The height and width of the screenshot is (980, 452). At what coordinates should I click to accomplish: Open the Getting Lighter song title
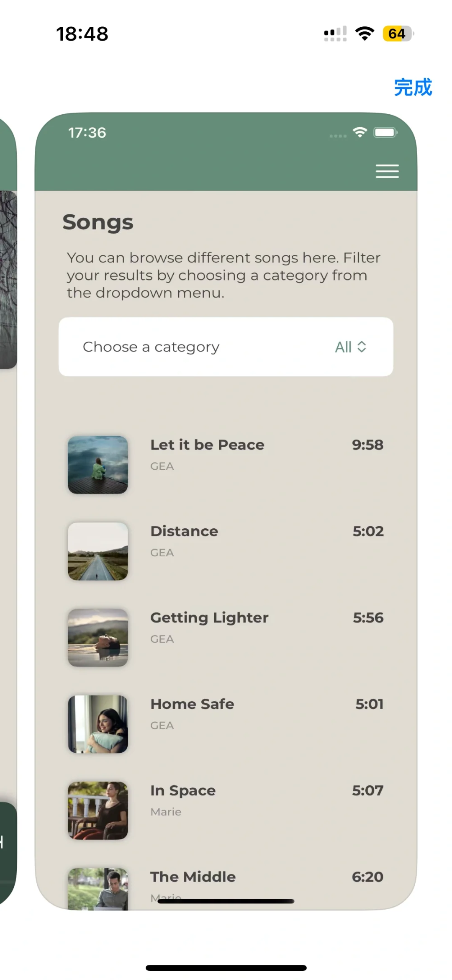[x=209, y=617]
